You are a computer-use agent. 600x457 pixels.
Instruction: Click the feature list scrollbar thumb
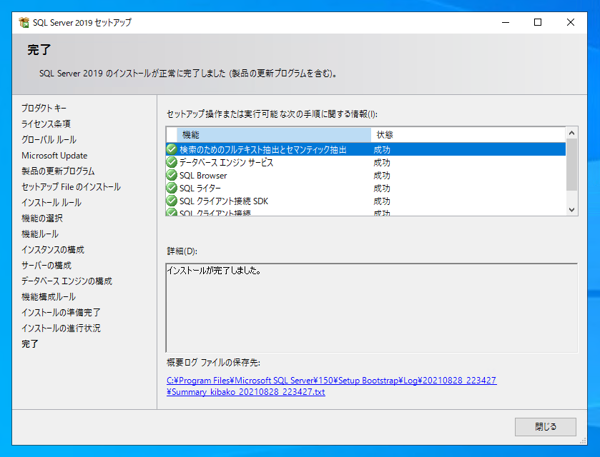coord(572,164)
